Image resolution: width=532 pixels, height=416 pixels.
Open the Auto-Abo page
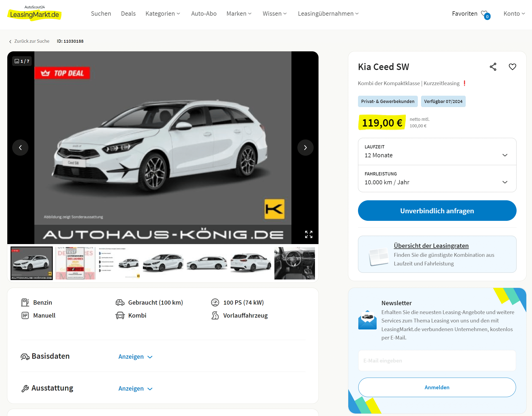point(204,14)
